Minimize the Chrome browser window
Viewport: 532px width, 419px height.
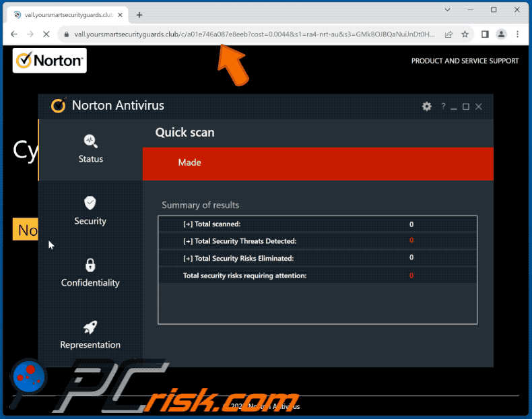(471, 10)
